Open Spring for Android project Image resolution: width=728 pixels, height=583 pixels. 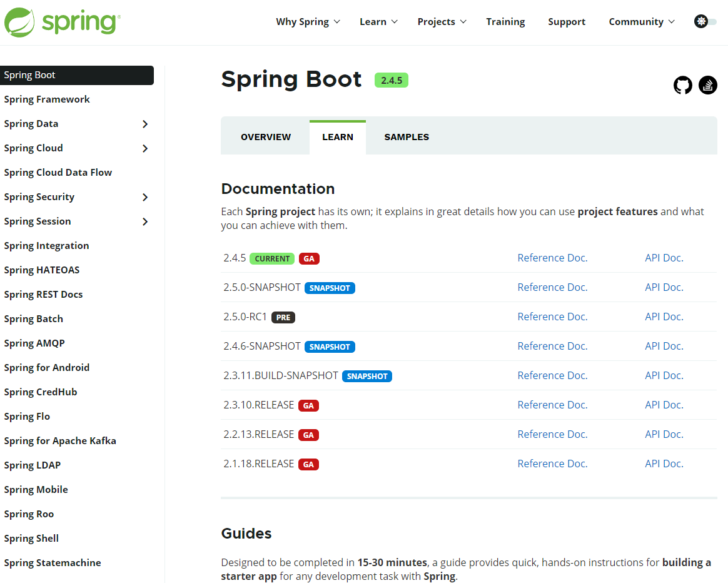[46, 367]
